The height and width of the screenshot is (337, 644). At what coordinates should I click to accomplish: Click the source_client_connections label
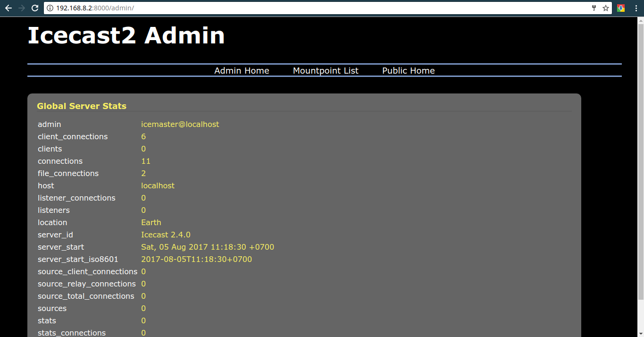(87, 272)
